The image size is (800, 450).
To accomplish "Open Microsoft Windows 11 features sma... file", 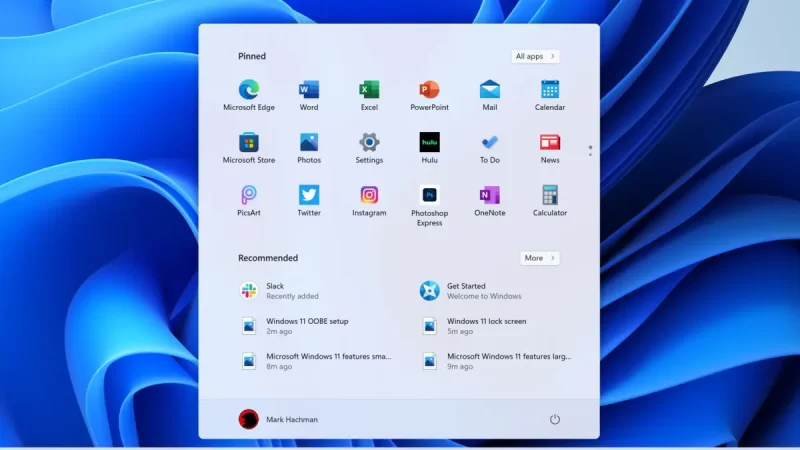I will tap(318, 361).
